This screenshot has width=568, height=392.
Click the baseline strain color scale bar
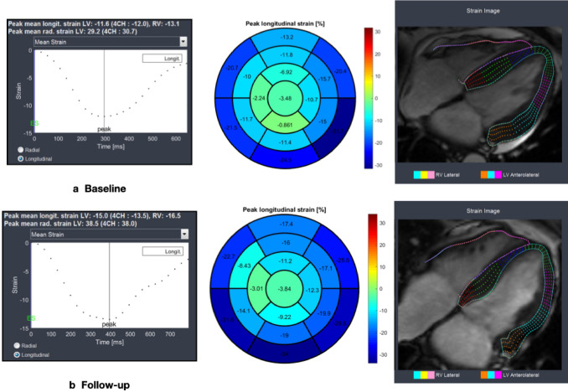(x=368, y=98)
